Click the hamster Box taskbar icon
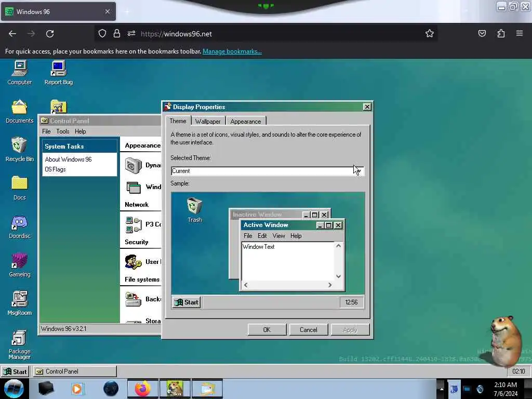The height and width of the screenshot is (399, 532). tap(175, 389)
